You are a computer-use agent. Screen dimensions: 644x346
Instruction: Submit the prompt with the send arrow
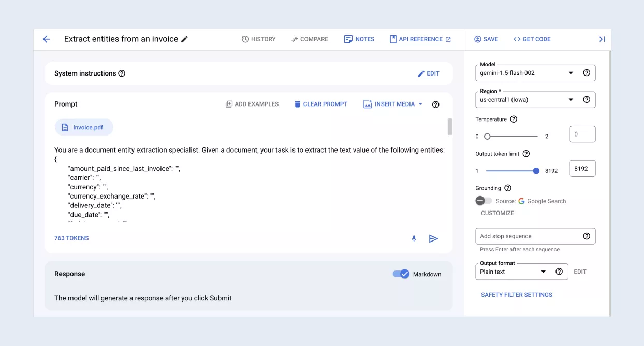(x=433, y=238)
